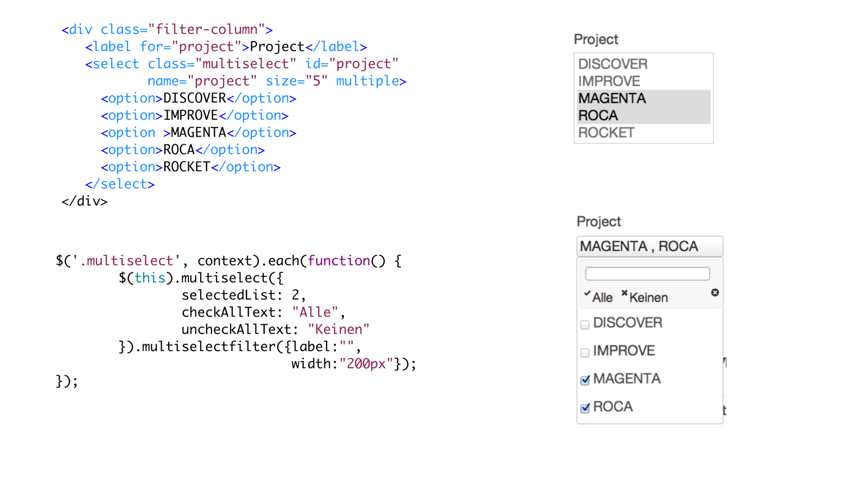Check the DISCOVER checkbox
Screen dimensions: 868x488
point(585,325)
